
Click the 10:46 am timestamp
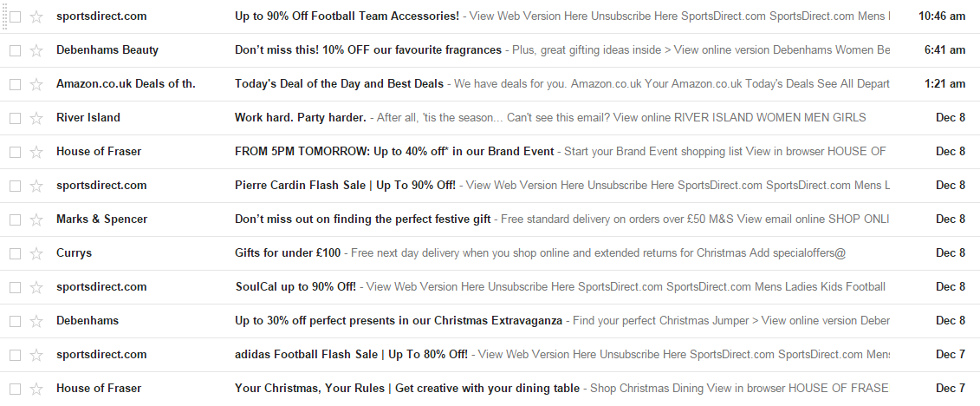[941, 16]
